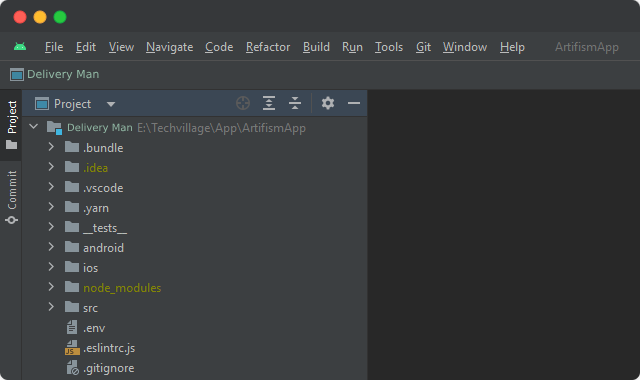The image size is (640, 380).
Task: Select the src folder name
Action: pyautogui.click(x=90, y=308)
